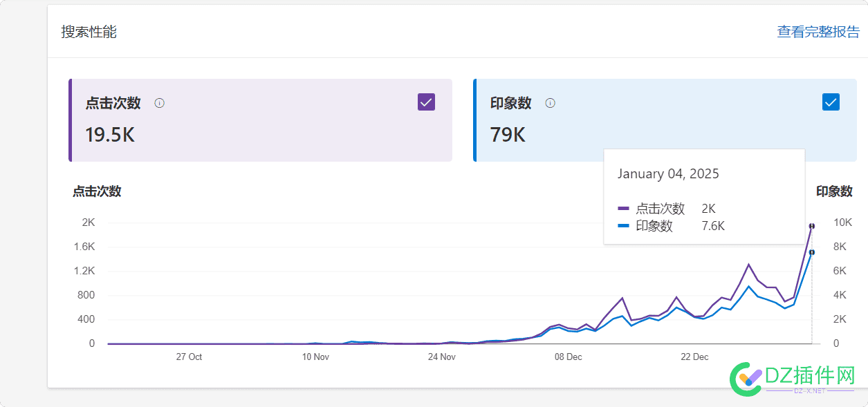This screenshot has width=868, height=407.
Task: Click the 08 Dec axis label
Action: click(568, 357)
